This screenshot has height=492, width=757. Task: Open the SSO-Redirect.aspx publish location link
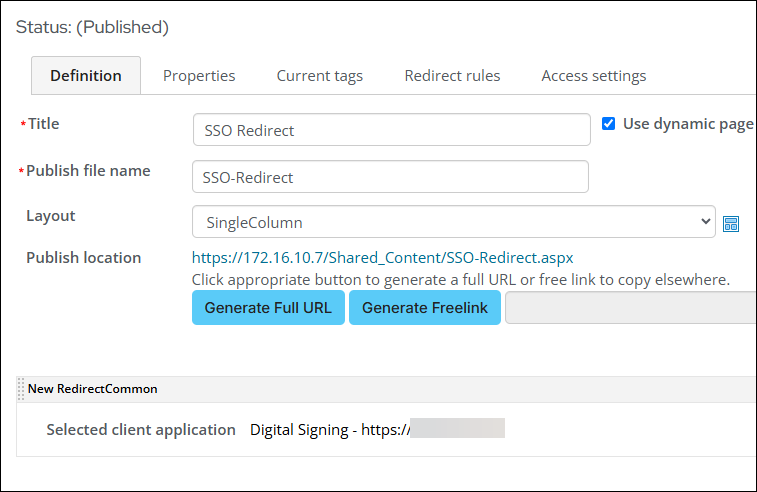[x=382, y=258]
